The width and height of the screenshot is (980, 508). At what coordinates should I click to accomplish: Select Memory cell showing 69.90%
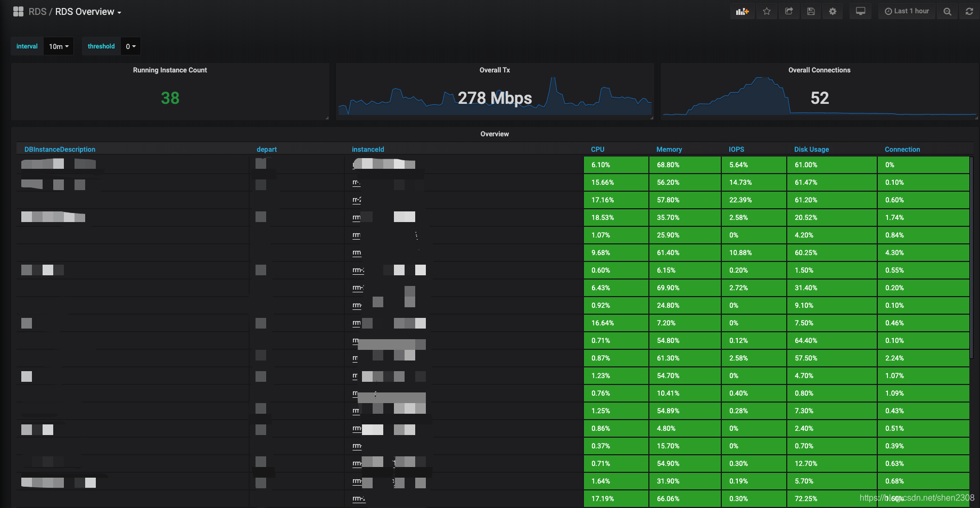685,288
